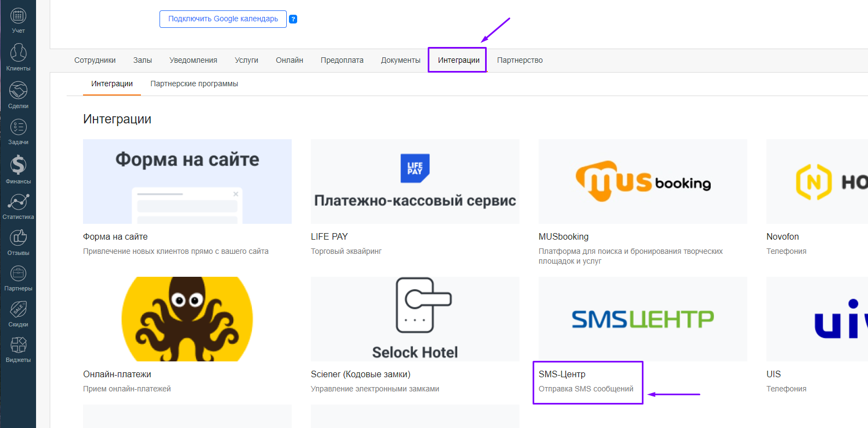Open Финансы dollar icon
The height and width of the screenshot is (428, 868).
[18, 165]
